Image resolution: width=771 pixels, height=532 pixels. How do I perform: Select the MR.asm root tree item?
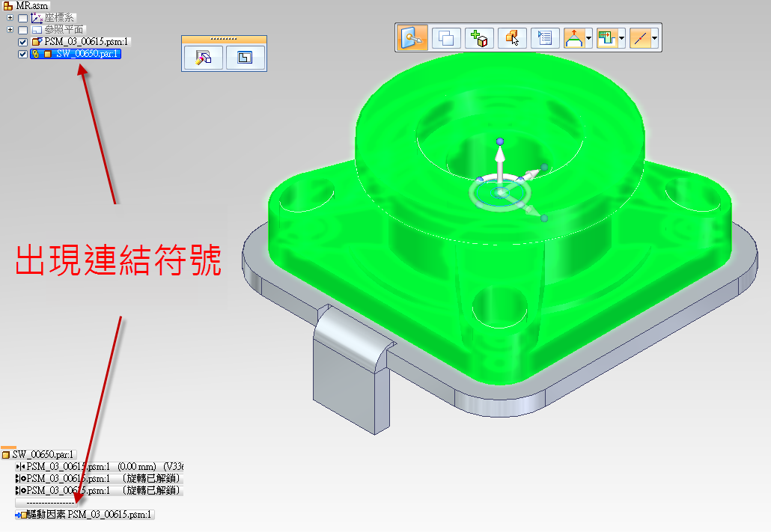(x=31, y=6)
